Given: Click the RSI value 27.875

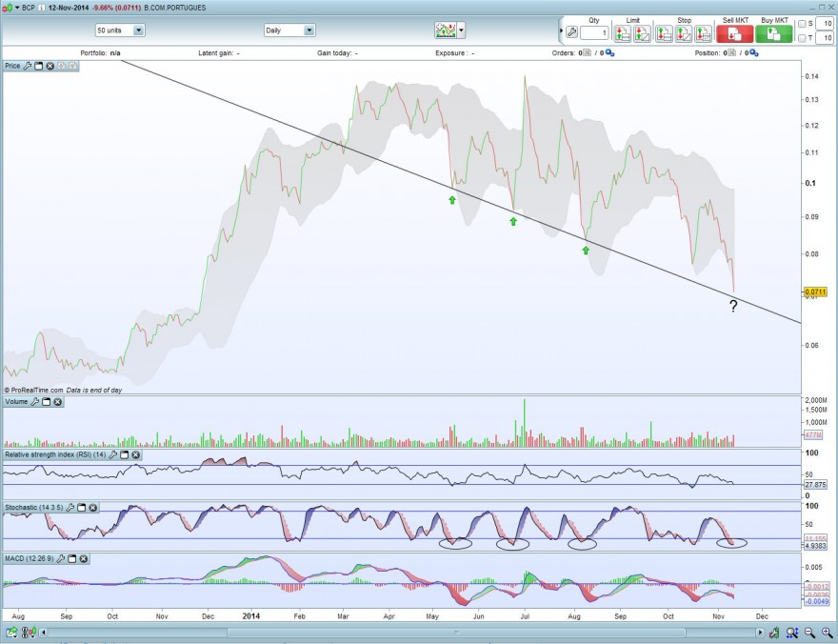Looking at the screenshot, I should click(815, 485).
